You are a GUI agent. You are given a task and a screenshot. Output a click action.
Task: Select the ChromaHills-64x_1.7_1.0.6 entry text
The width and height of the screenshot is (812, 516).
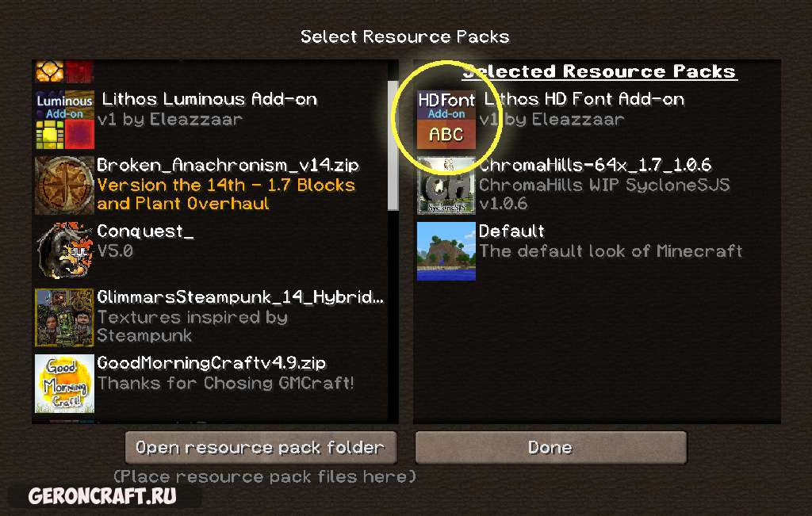[x=595, y=165]
